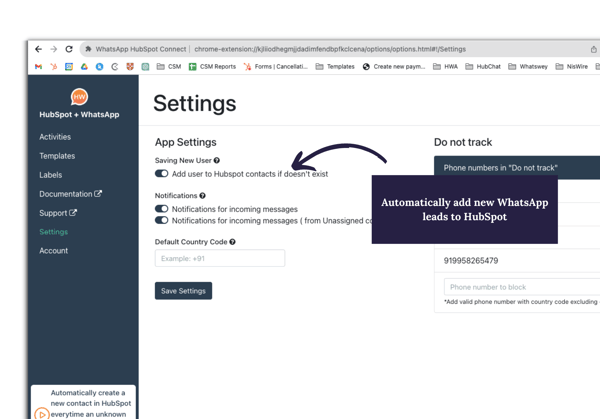Viewport: 600px width, 419px height.
Task: Click the help icon next to Default Country Code
Action: (232, 242)
